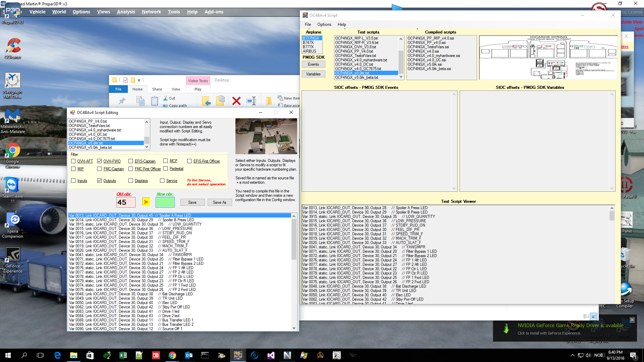Open Google Chrome from the taskbar

pyautogui.click(x=172, y=355)
